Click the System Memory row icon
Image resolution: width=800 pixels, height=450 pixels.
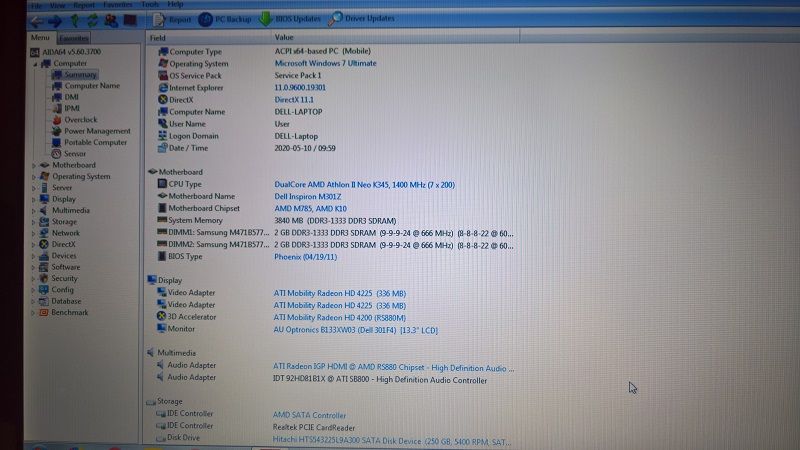[x=162, y=220]
